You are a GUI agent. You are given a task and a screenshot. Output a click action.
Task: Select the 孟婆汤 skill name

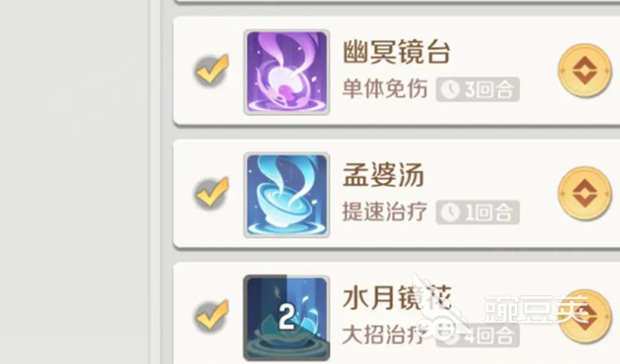click(x=383, y=175)
